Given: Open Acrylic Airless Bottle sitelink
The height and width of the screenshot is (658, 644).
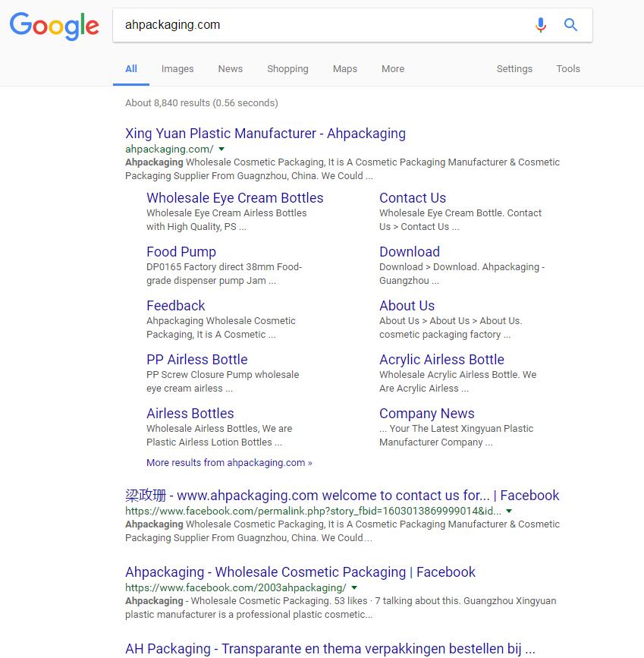Looking at the screenshot, I should [441, 360].
